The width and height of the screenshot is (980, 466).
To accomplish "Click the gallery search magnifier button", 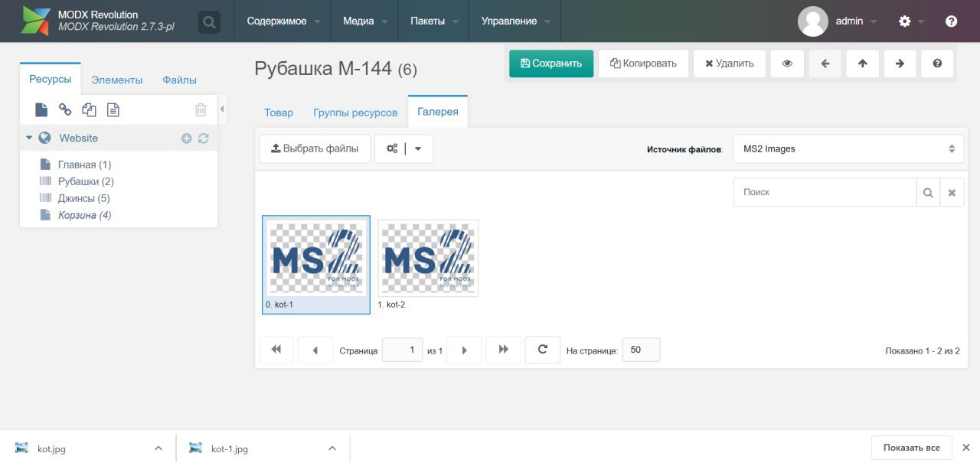I will 928,192.
